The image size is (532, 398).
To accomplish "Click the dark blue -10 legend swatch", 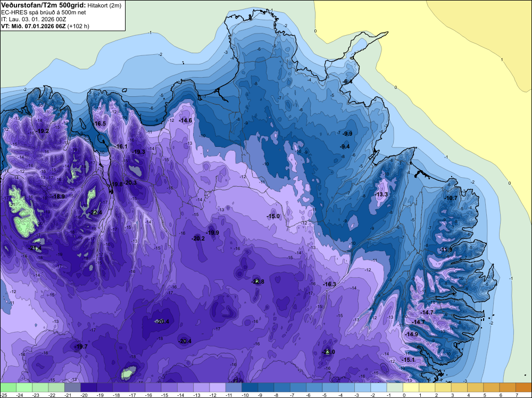I will click(x=250, y=387).
